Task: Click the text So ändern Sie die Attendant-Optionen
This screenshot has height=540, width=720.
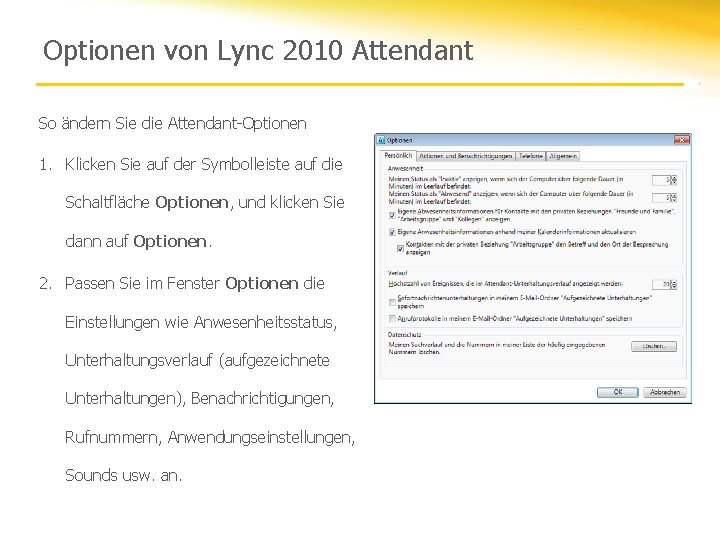Action: pos(172,124)
